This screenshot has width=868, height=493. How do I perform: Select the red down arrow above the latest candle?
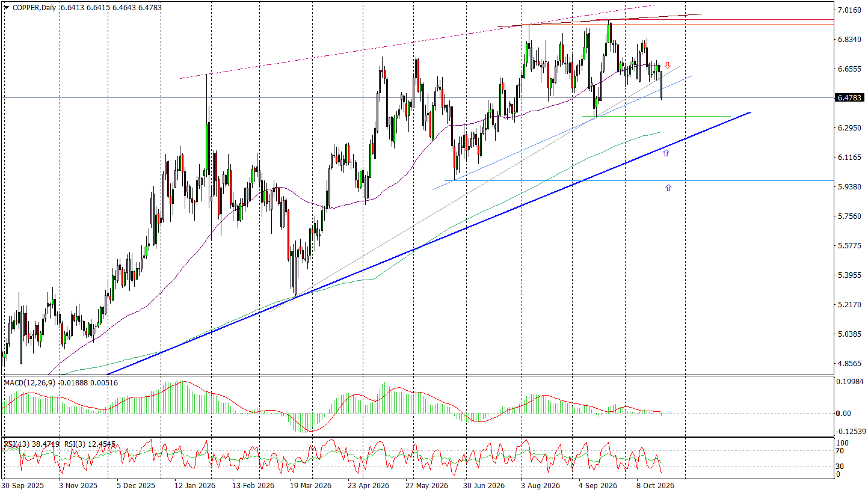point(667,65)
